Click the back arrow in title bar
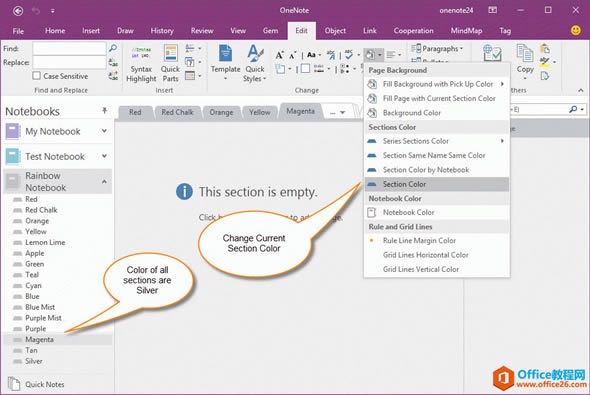This screenshot has width=590, height=395. (18, 11)
